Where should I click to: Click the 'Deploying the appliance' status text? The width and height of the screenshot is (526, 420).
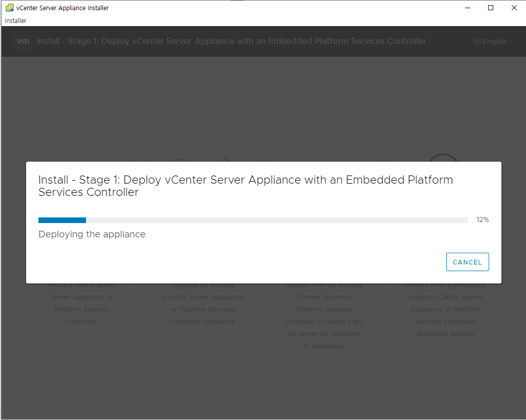click(x=92, y=234)
